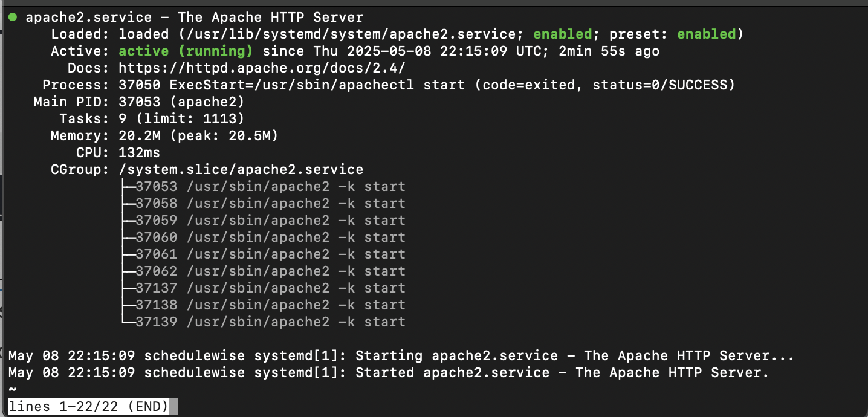Click the CGroup process line for PID 37137
Screen dimensions: 868x417
270,288
